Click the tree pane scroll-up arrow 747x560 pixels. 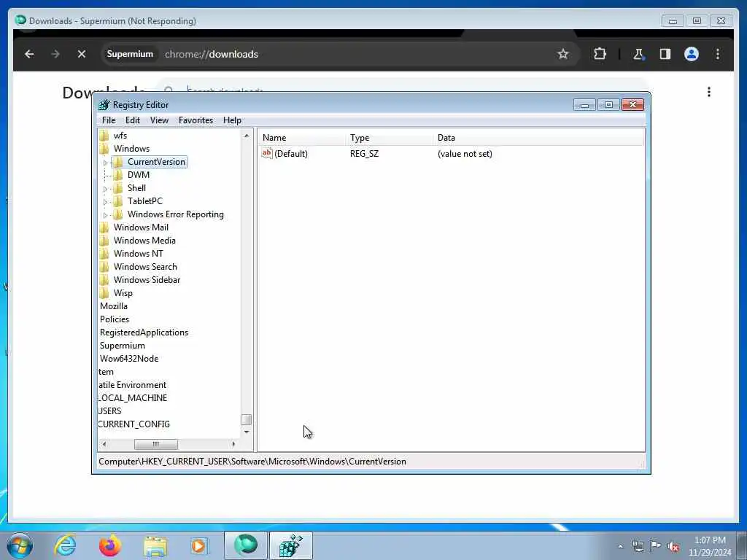(247, 136)
